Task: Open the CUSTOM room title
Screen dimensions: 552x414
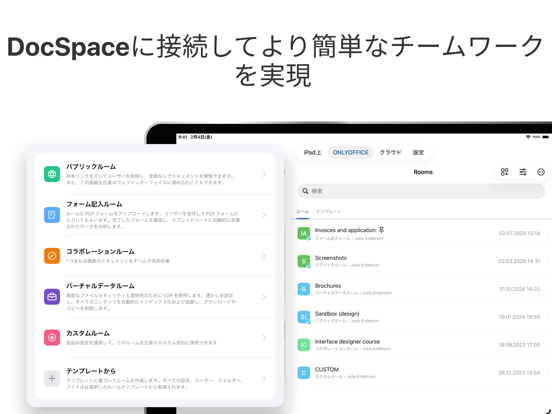Action: pos(327,369)
